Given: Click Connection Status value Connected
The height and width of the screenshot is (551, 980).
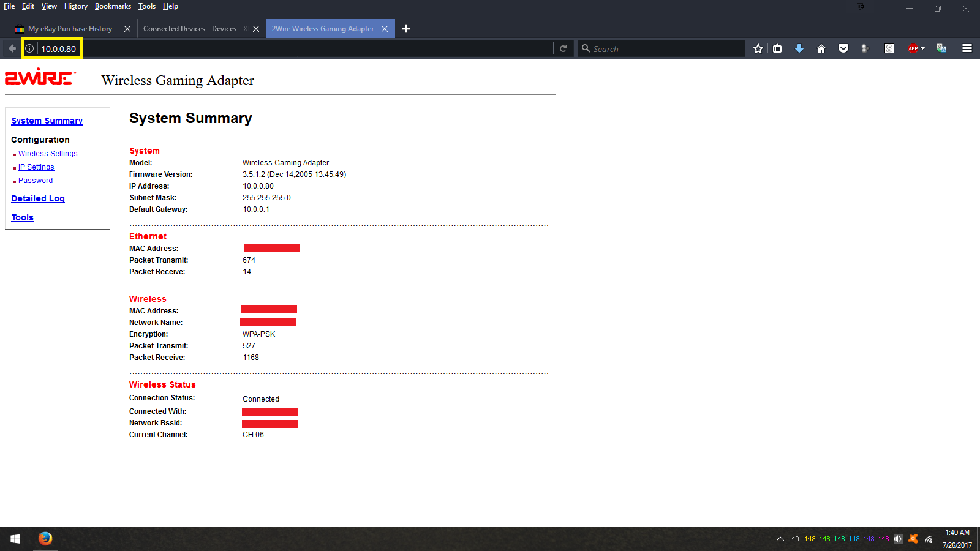Looking at the screenshot, I should [x=261, y=399].
